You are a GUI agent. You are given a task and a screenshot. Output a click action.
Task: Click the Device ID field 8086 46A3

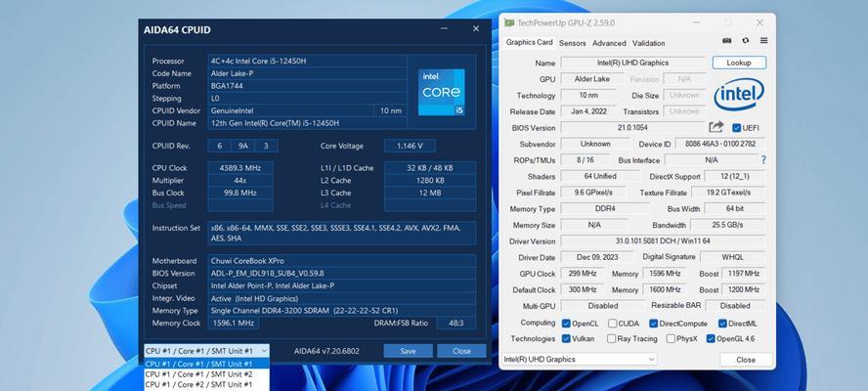point(720,144)
